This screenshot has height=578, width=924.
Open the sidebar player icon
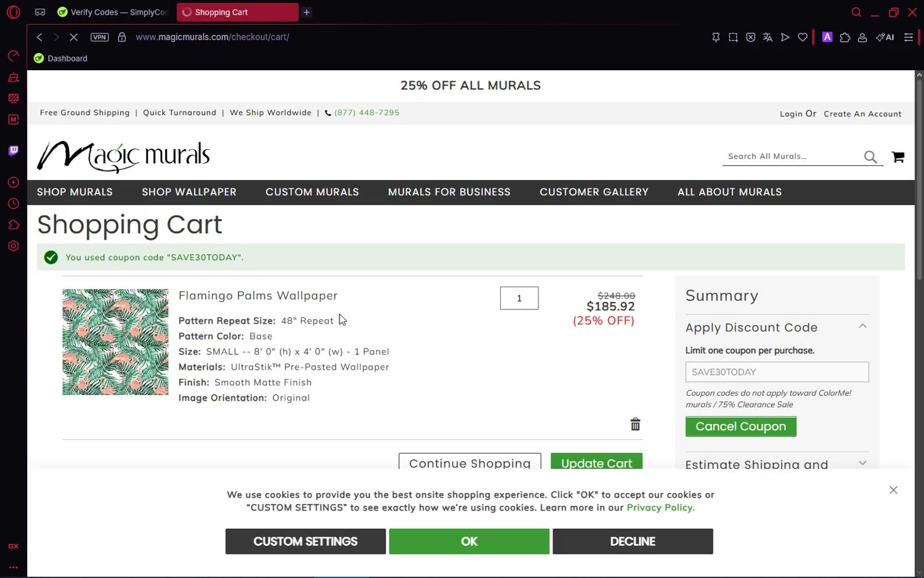(x=13, y=182)
